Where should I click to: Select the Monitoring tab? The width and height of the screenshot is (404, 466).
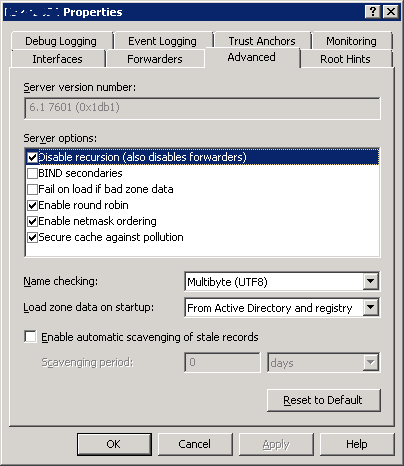pos(351,41)
